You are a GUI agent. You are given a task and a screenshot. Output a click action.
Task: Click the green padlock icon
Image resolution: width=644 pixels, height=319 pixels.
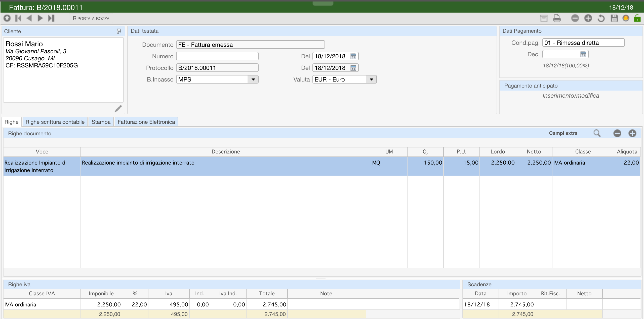(x=637, y=18)
